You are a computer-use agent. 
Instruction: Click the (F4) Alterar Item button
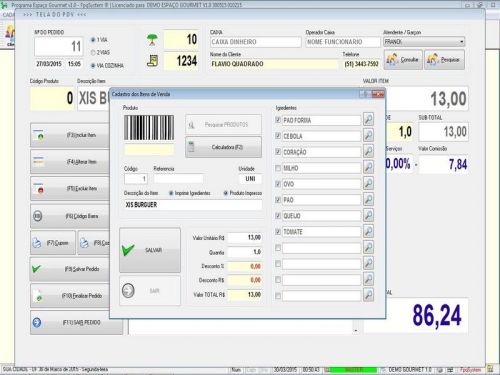pos(70,162)
